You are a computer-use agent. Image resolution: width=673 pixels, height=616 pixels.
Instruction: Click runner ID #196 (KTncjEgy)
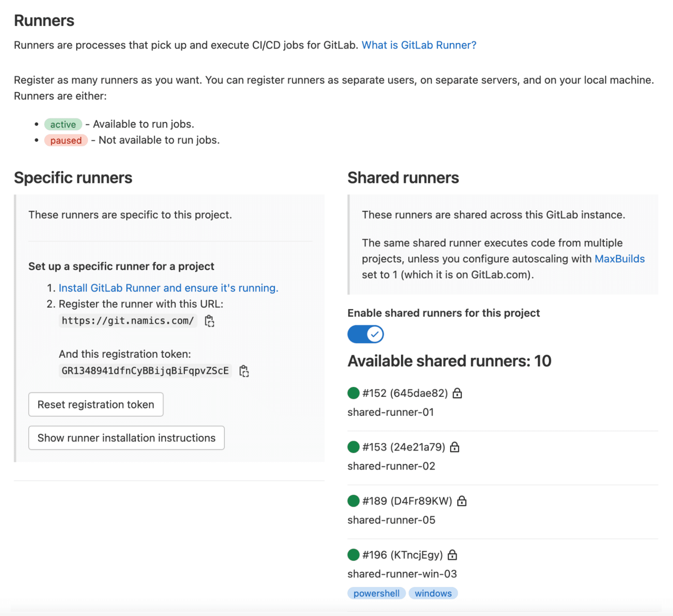tap(402, 555)
